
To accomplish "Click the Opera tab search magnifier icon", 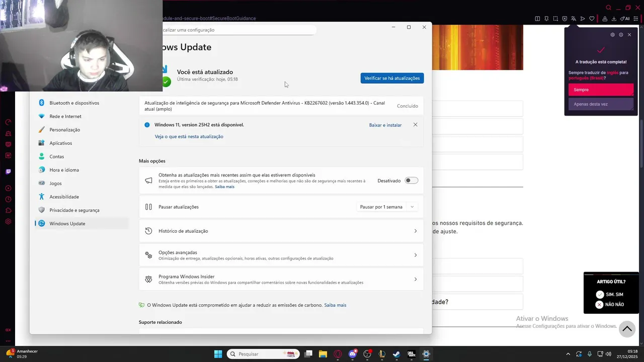I will [x=609, y=8].
